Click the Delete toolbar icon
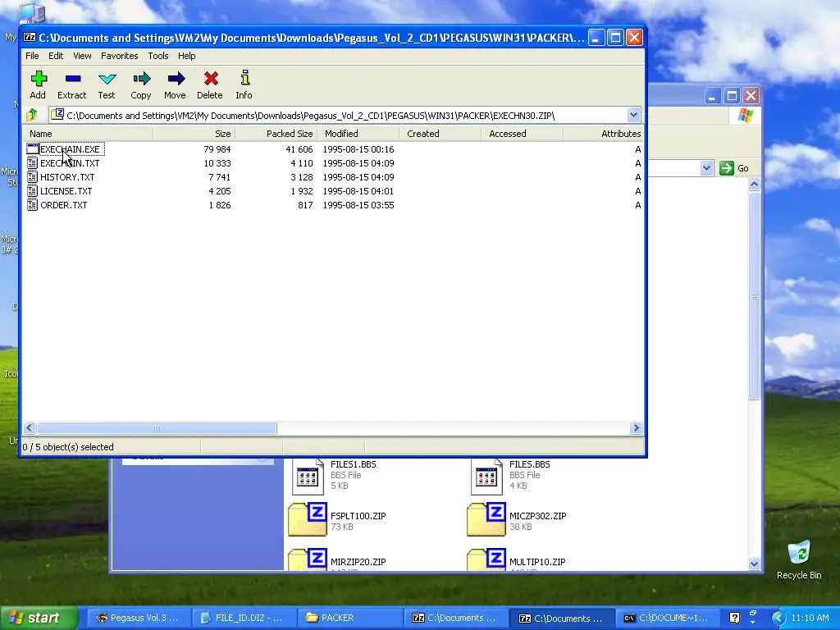This screenshot has width=840, height=630. [210, 79]
